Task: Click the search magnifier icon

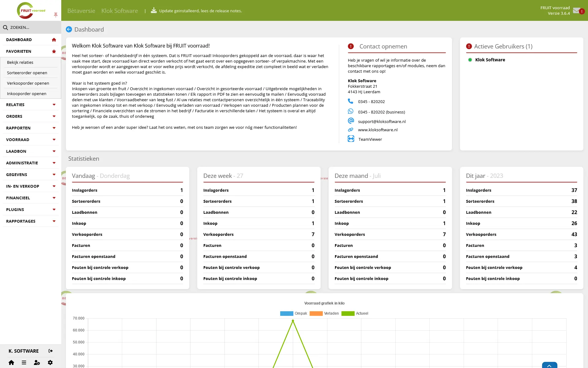Action: [6, 28]
